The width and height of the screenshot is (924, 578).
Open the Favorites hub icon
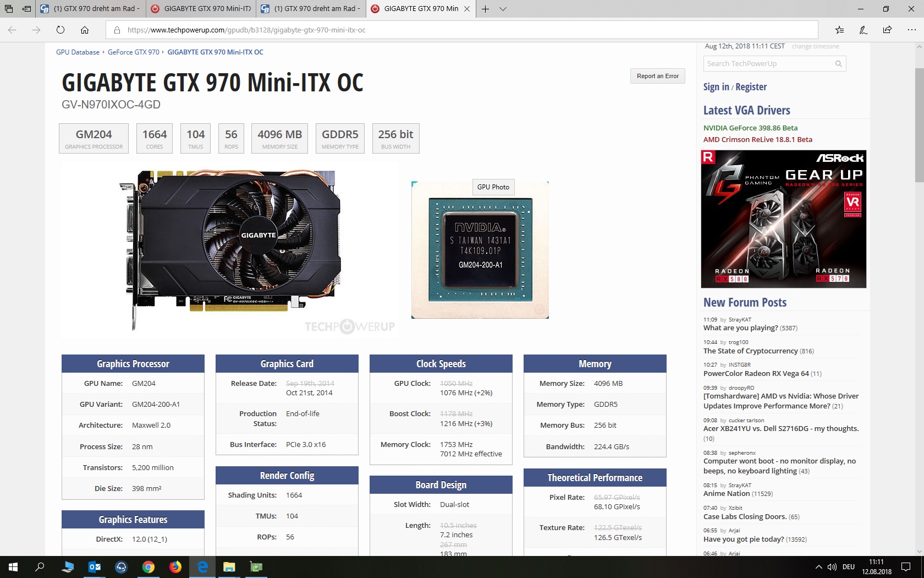tap(839, 30)
